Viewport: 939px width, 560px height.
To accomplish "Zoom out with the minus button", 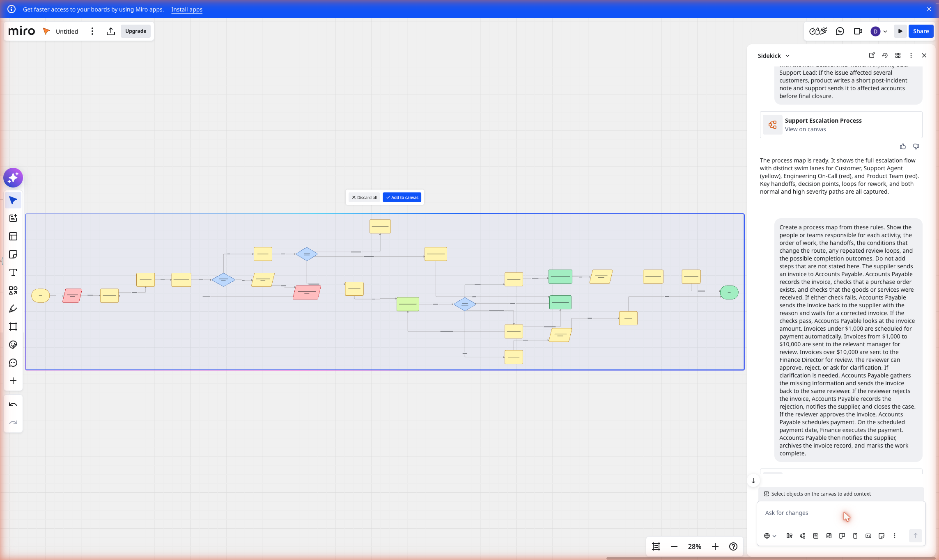I will 674,546.
